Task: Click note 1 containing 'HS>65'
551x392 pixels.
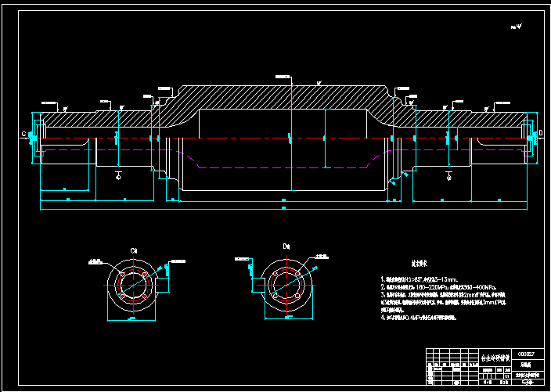Action: point(420,279)
